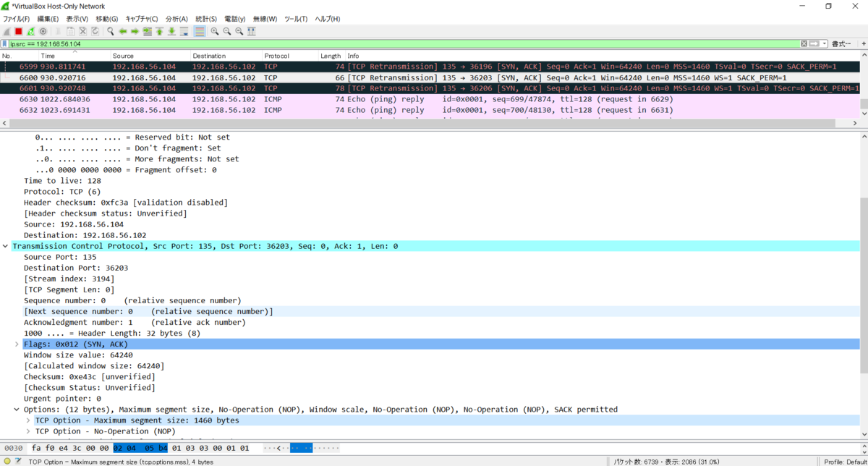Viewport: 868px width, 466px height.
Task: Sort by the Time column header
Action: pos(74,56)
